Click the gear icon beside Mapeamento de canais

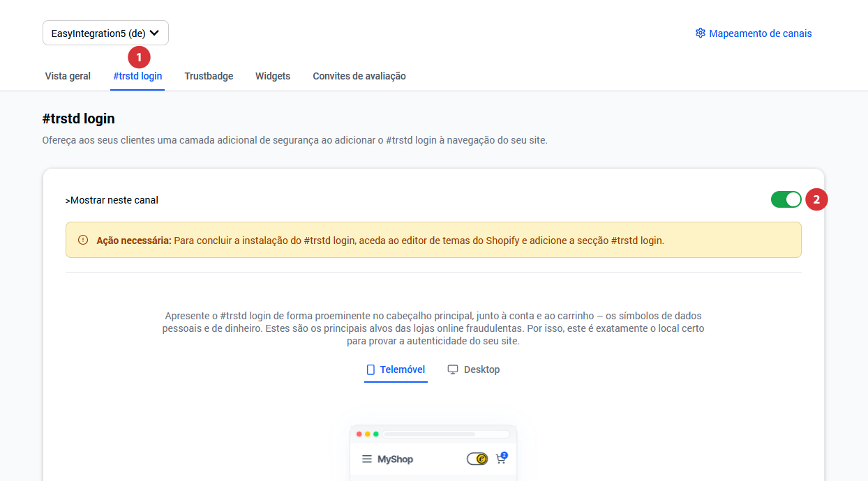701,33
